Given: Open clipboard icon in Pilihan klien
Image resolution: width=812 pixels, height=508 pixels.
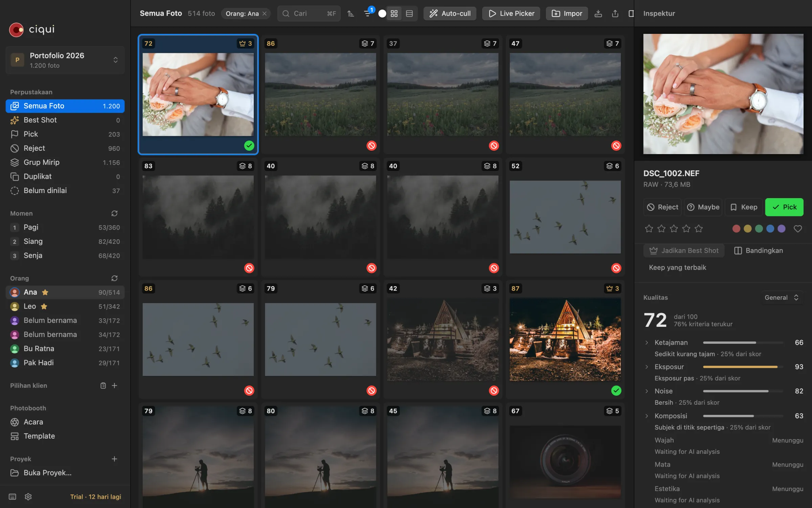Looking at the screenshot, I should click(103, 385).
